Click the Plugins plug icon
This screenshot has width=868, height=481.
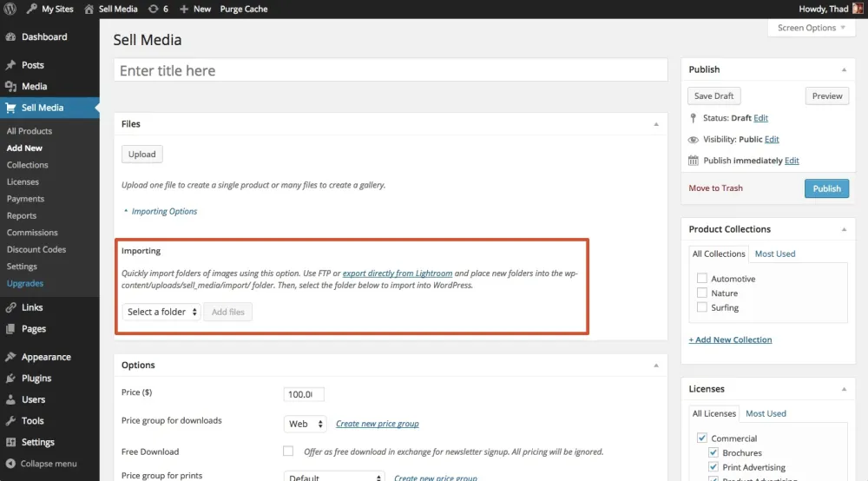10,378
